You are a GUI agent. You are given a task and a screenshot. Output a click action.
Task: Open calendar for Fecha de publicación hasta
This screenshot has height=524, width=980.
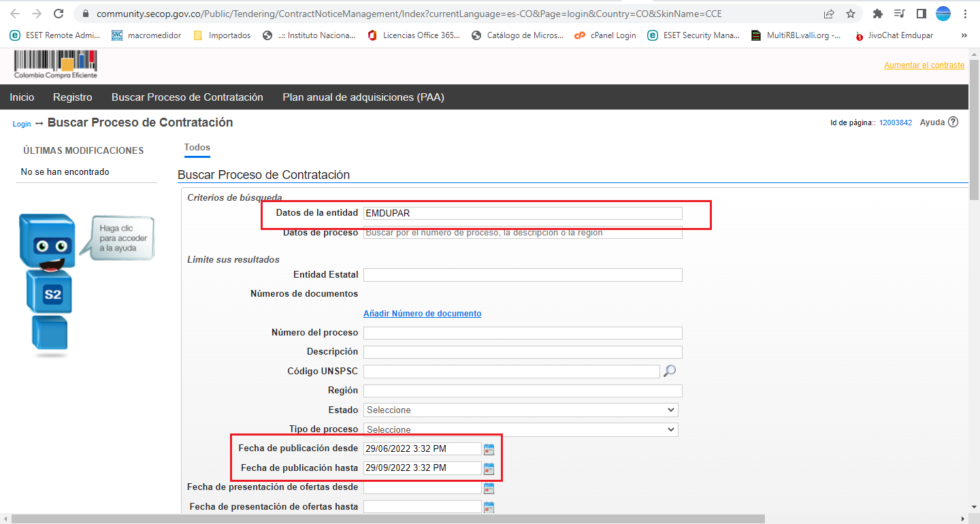click(x=489, y=468)
